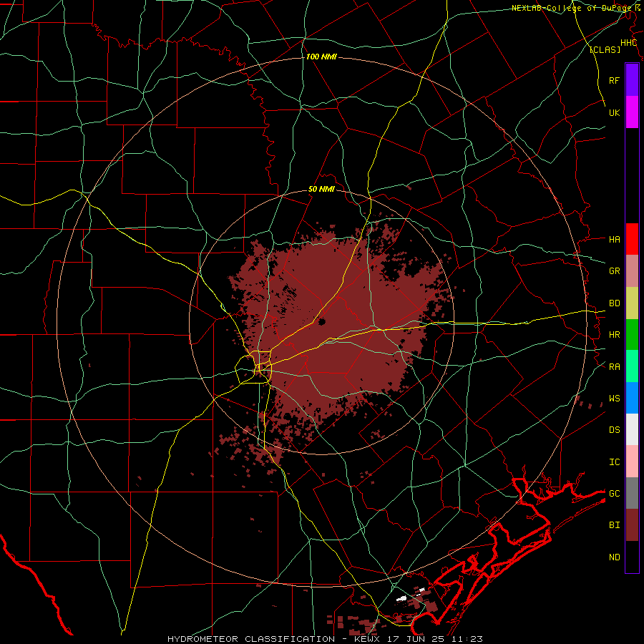Click the small dark hole at radar center
Screen dimensions: 644x644
pyautogui.click(x=321, y=321)
